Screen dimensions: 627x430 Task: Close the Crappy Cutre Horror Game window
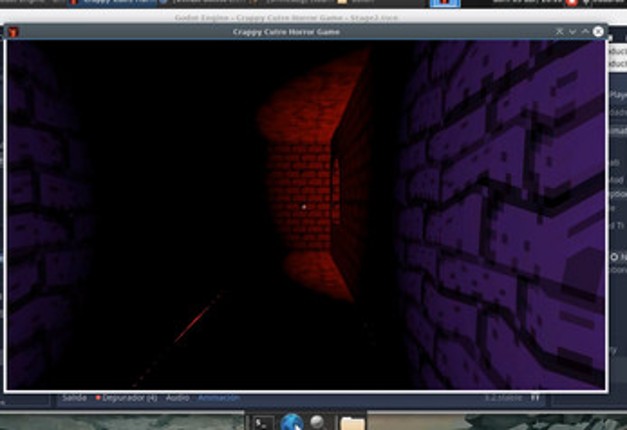(598, 32)
